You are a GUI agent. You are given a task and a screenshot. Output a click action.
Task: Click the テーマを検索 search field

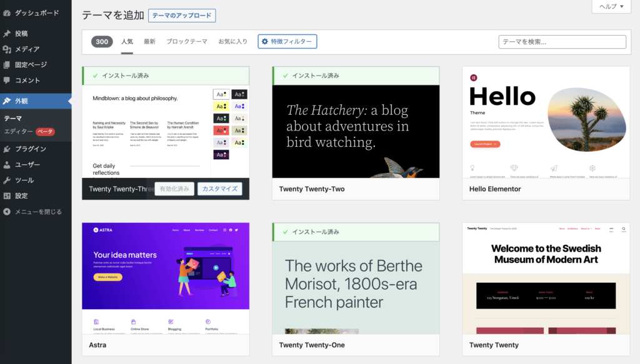click(562, 42)
